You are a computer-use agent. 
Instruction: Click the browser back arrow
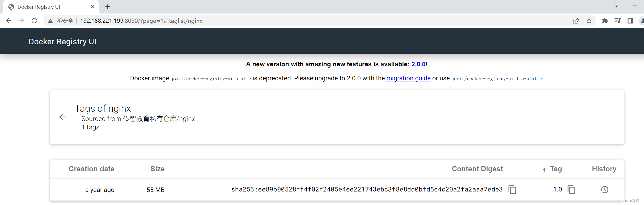click(9, 21)
